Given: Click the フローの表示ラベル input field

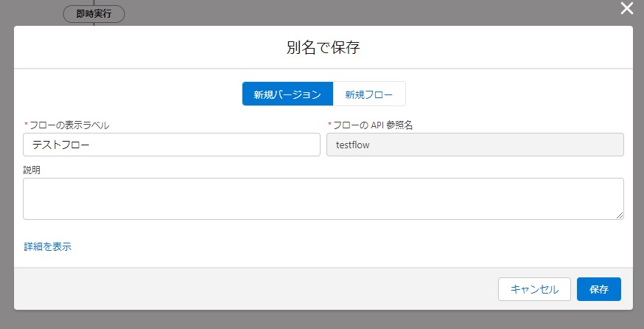Looking at the screenshot, I should coord(171,145).
